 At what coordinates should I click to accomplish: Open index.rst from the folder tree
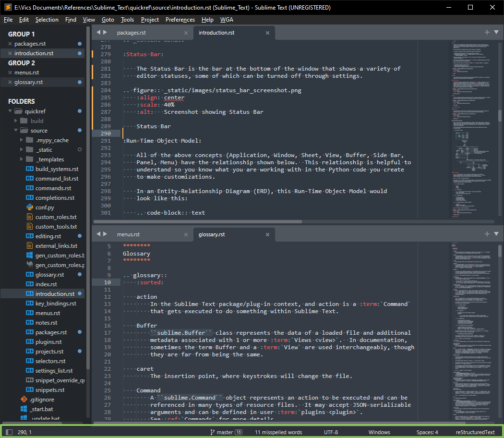click(x=46, y=284)
